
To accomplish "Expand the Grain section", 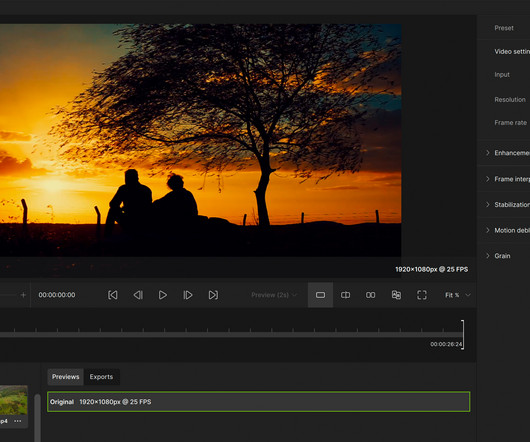I will 498,256.
